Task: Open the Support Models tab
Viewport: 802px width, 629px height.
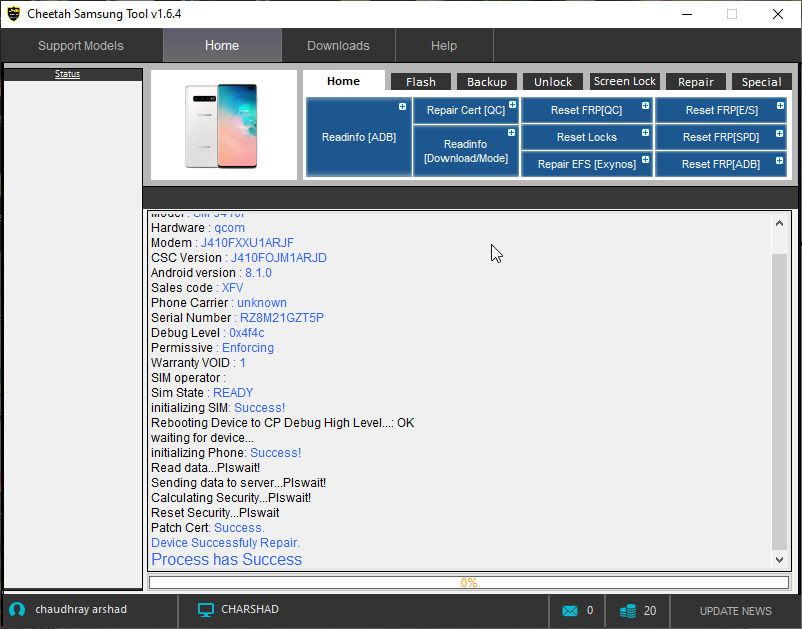Action: [81, 46]
